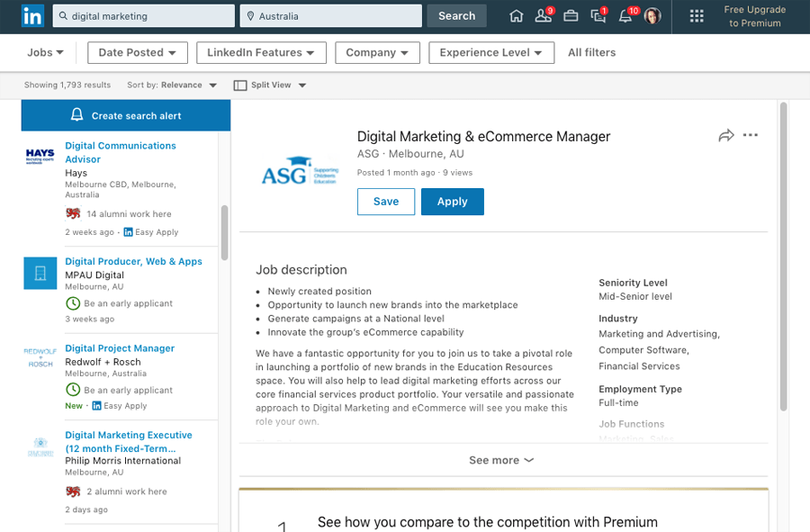
Task: Open Digital Marketing Executive listing
Action: (129, 442)
